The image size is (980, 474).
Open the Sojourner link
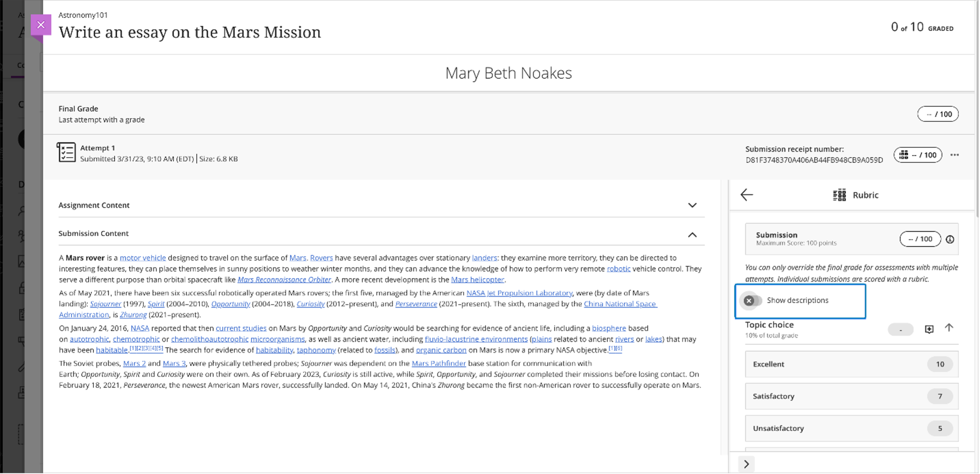click(105, 304)
